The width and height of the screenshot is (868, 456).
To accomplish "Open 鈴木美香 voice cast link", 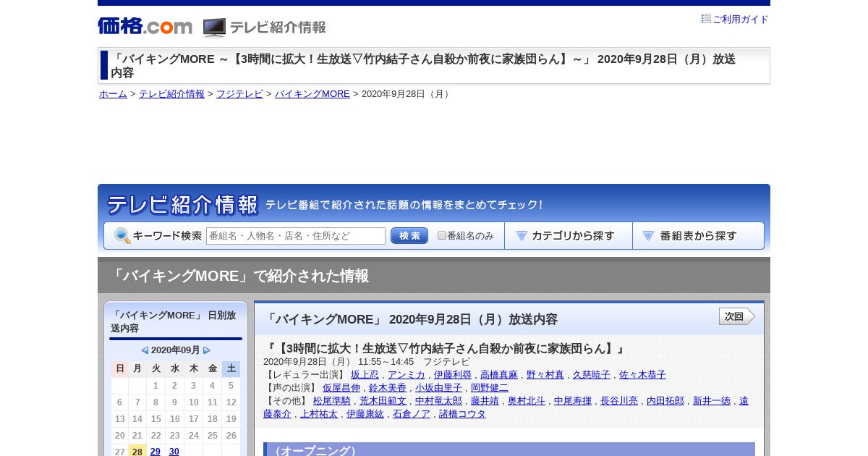I will (x=388, y=388).
